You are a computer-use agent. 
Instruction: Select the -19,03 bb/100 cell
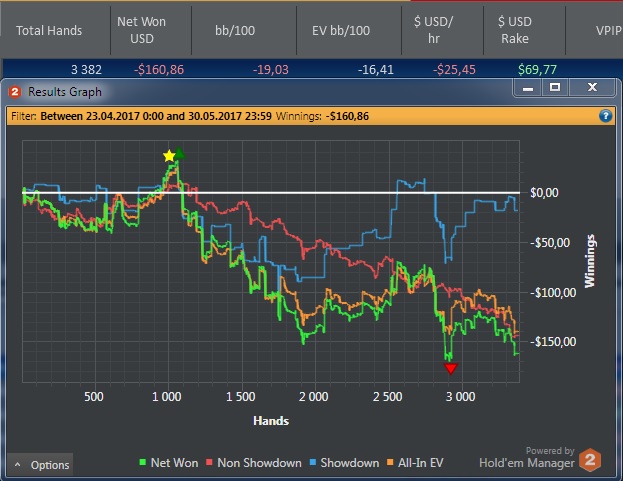(x=271, y=70)
